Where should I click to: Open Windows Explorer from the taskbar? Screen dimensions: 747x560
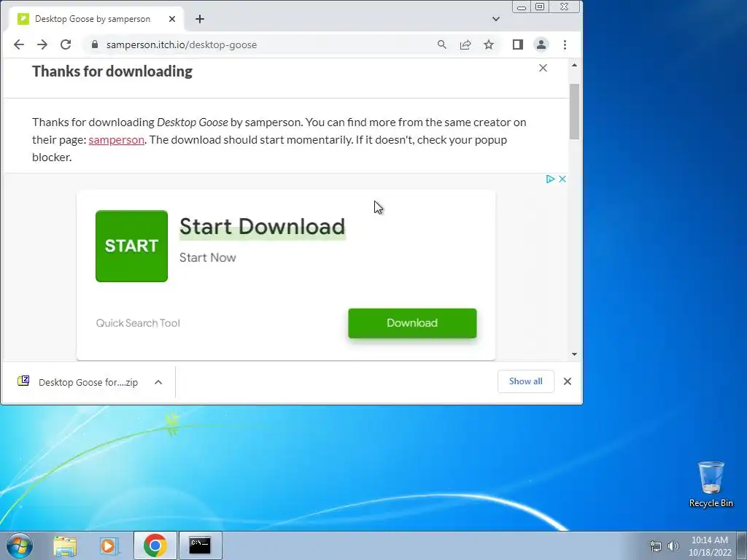tap(65, 545)
